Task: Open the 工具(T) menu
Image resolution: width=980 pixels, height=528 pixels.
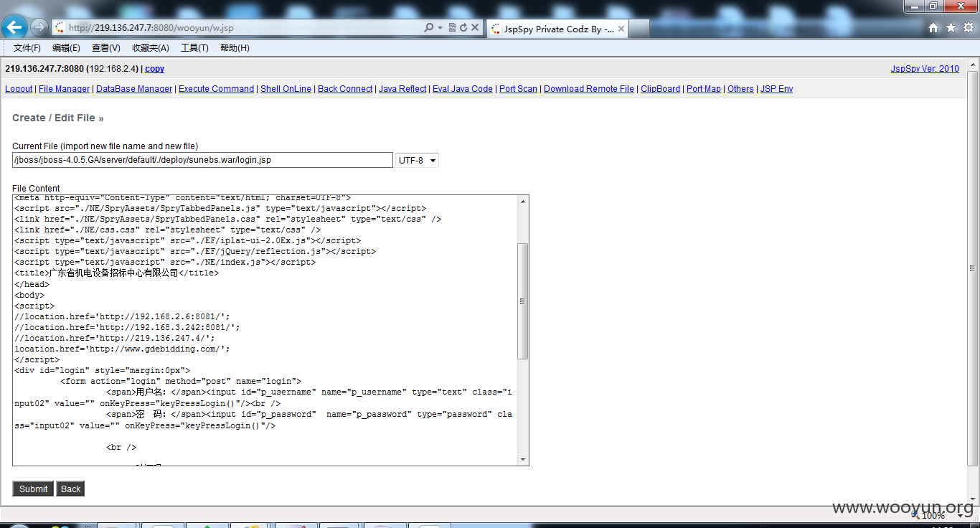Action: (x=194, y=48)
